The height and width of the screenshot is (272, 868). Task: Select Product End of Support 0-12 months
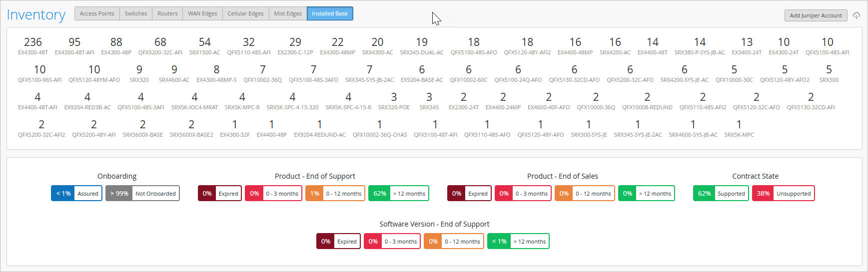click(x=335, y=193)
